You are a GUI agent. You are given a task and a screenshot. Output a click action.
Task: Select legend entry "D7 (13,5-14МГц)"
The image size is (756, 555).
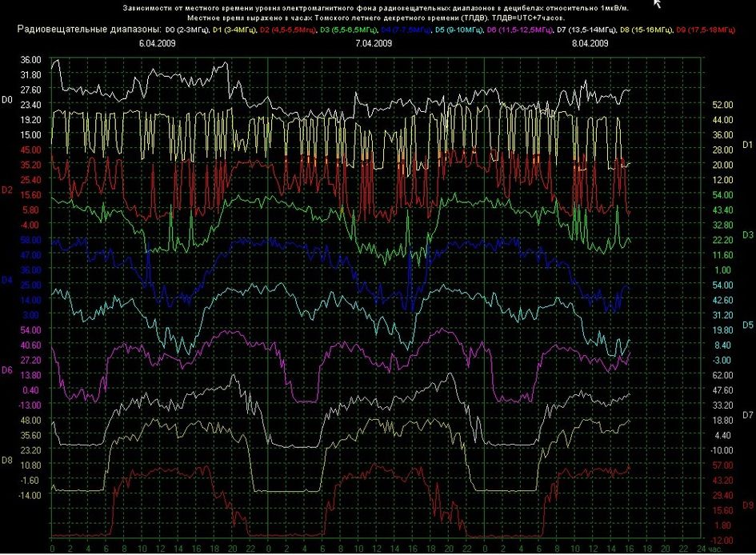586,30
